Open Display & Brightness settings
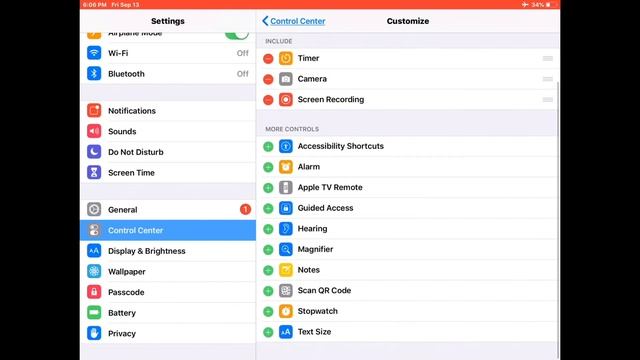 coord(168,251)
